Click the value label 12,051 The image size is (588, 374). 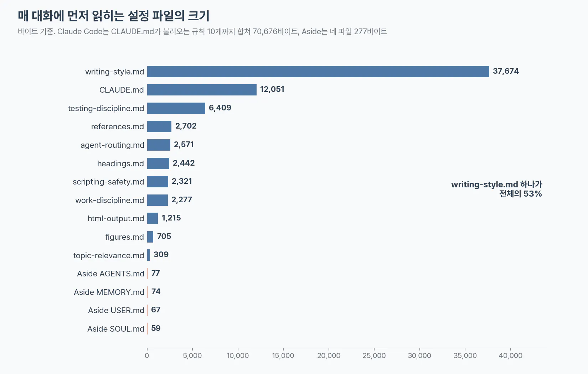[272, 89]
